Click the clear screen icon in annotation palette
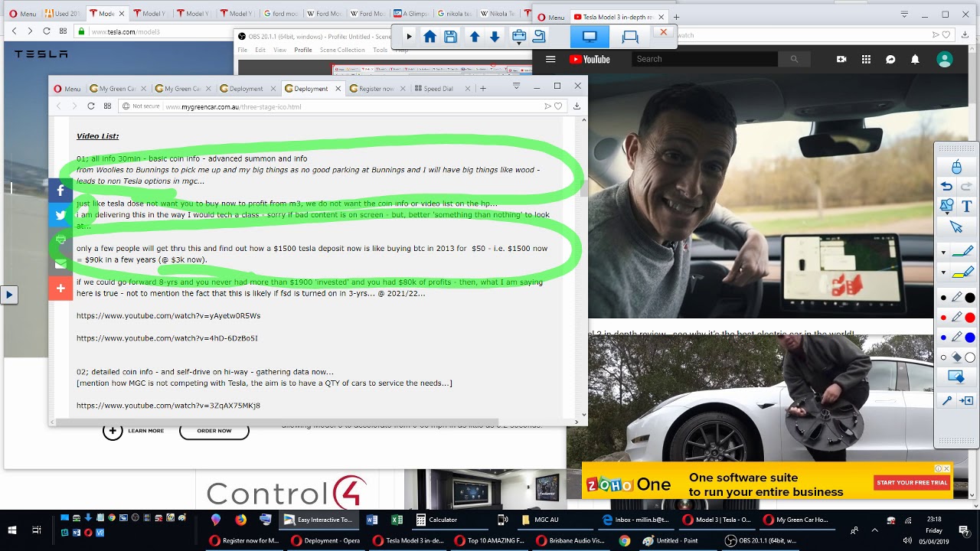This screenshot has width=980, height=551. (956, 377)
